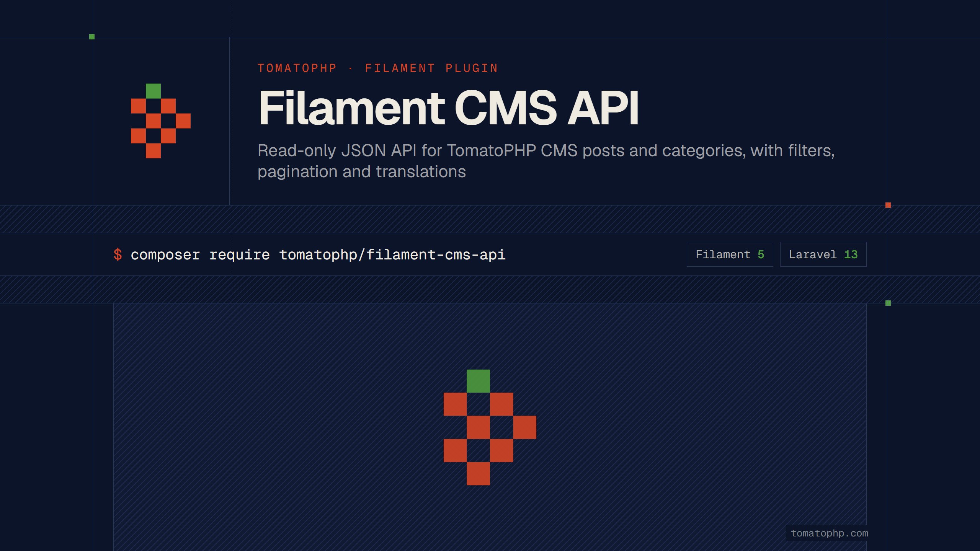Screen dimensions: 980x551
Task: Click the Filament 5 version badge
Action: coord(730,254)
